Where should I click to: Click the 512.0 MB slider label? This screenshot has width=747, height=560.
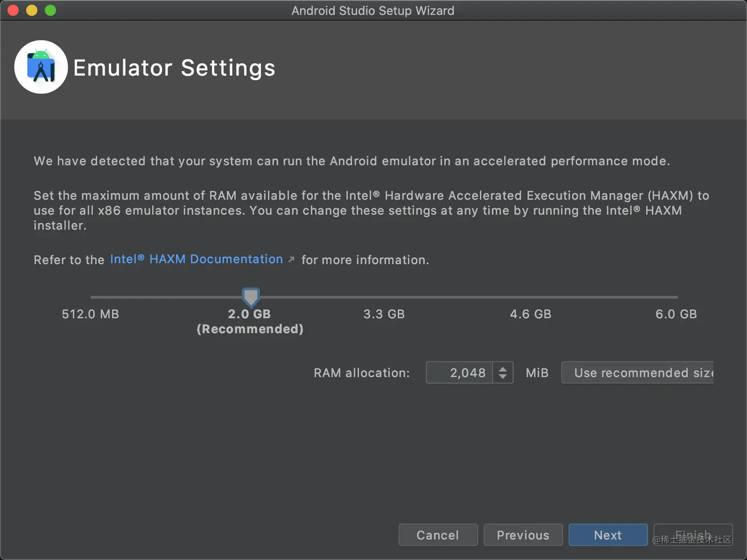click(90, 314)
